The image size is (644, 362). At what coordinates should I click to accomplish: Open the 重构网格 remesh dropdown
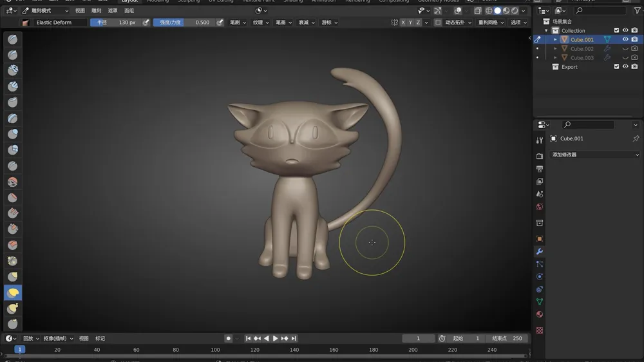click(x=491, y=23)
